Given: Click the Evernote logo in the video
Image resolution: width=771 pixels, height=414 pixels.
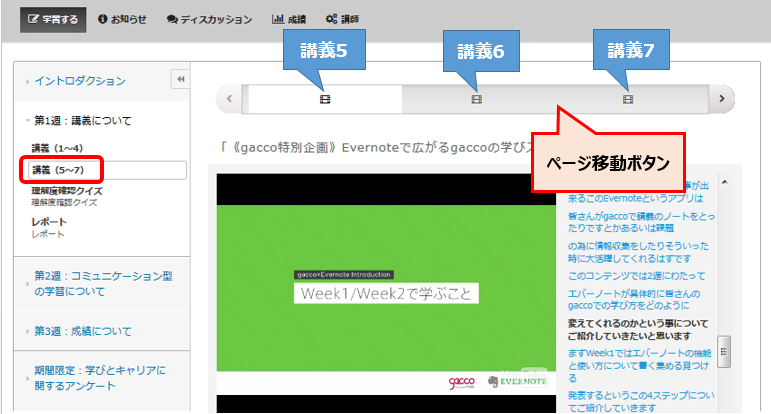Looking at the screenshot, I should click(x=517, y=382).
